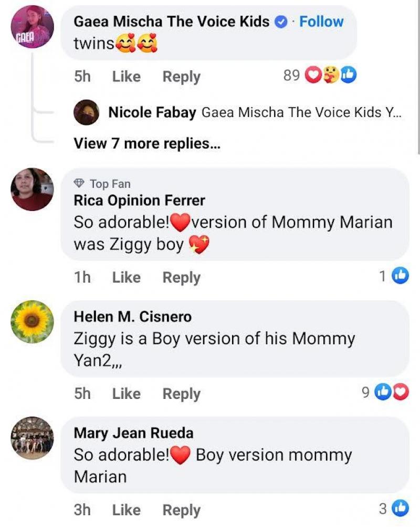Viewport: 420px width, 527px height.
Task: Open Mary Jean Rueda's profile name
Action: (x=133, y=433)
